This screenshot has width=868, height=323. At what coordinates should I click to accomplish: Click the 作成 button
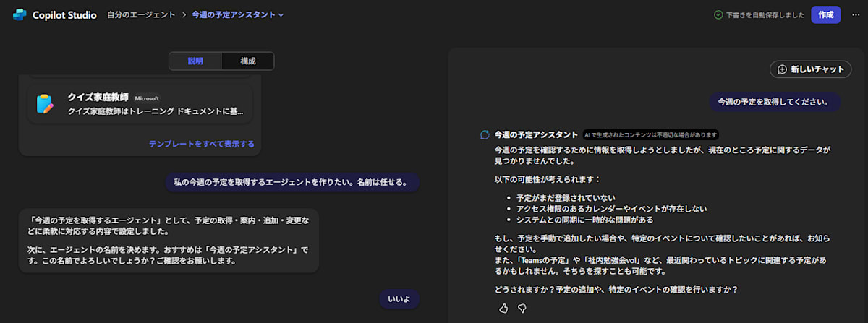[x=825, y=14]
